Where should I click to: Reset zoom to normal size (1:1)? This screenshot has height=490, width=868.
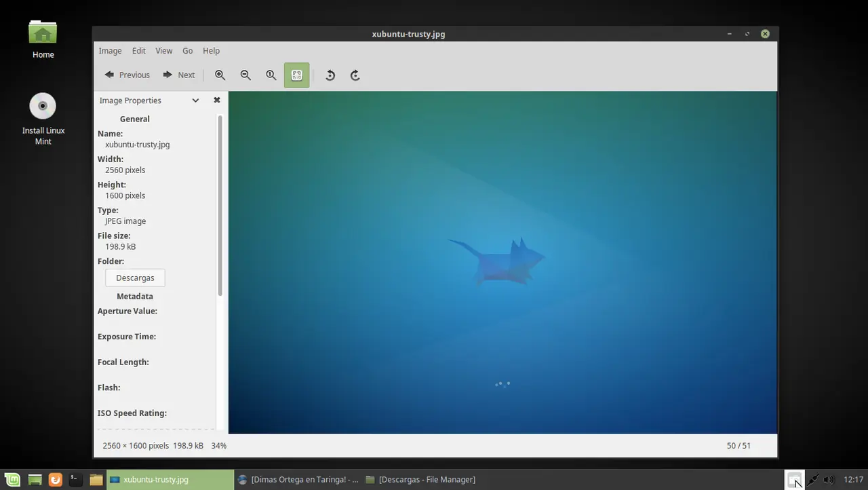(271, 75)
